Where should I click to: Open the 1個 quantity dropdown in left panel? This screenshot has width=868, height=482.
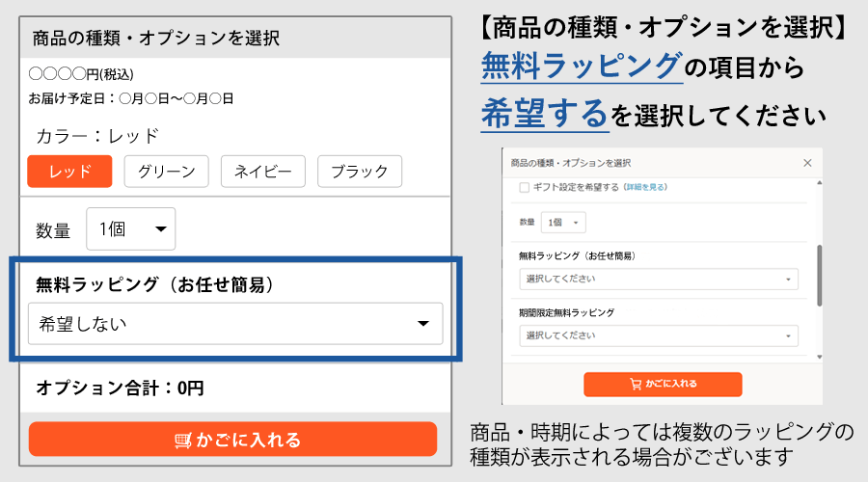pyautogui.click(x=131, y=229)
